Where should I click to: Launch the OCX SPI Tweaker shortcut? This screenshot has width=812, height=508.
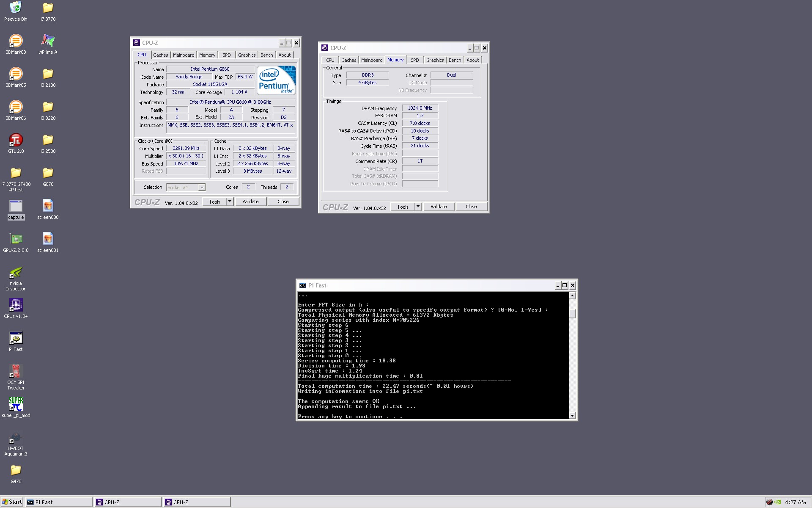click(x=16, y=377)
